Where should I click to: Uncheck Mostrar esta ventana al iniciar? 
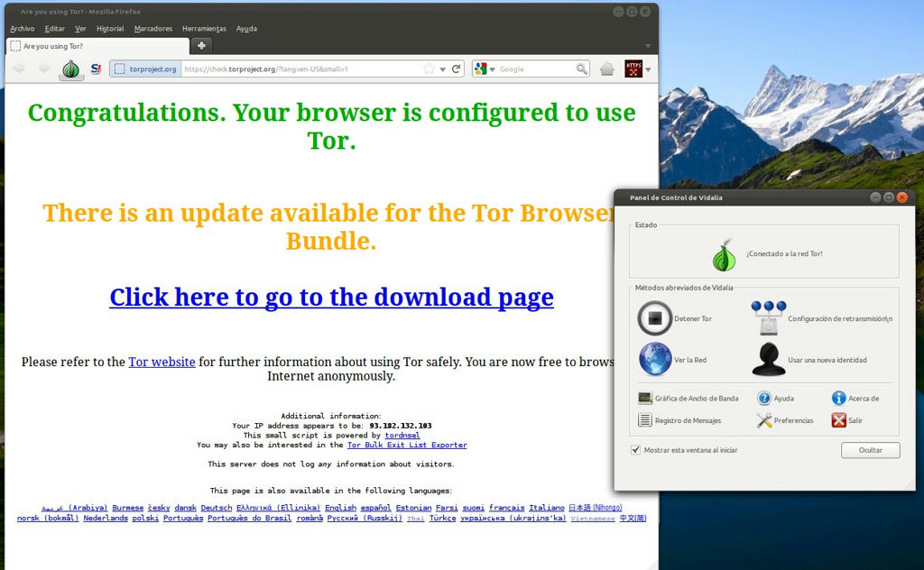click(x=636, y=449)
